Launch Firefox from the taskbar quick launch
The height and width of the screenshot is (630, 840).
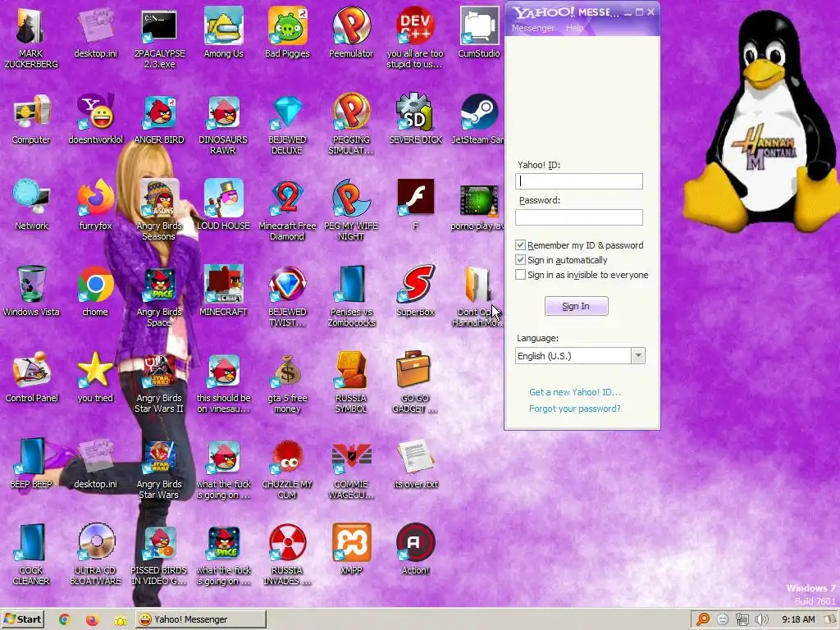pos(92,619)
